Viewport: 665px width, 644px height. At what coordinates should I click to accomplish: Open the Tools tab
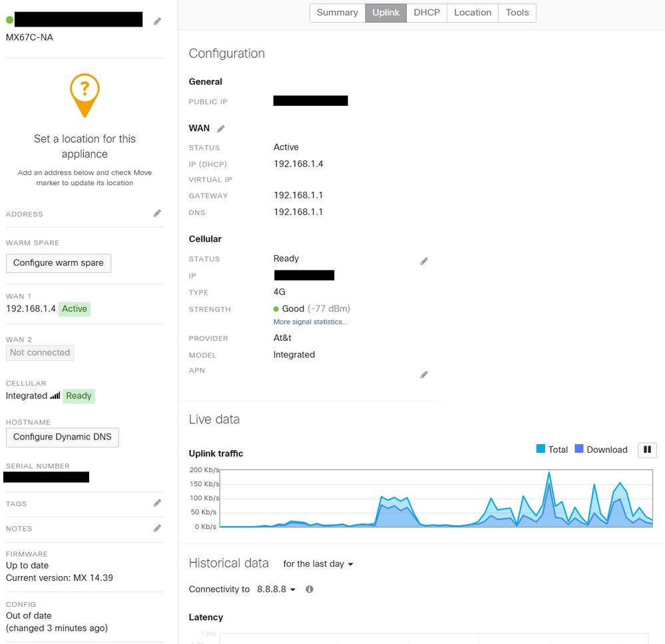[x=517, y=13]
